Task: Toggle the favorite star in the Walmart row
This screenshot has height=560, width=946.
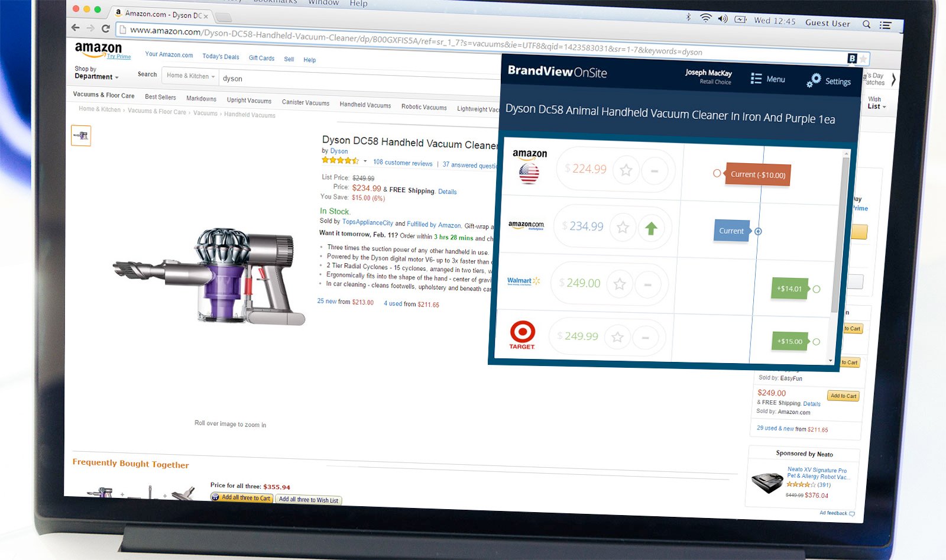Action: pos(620,284)
